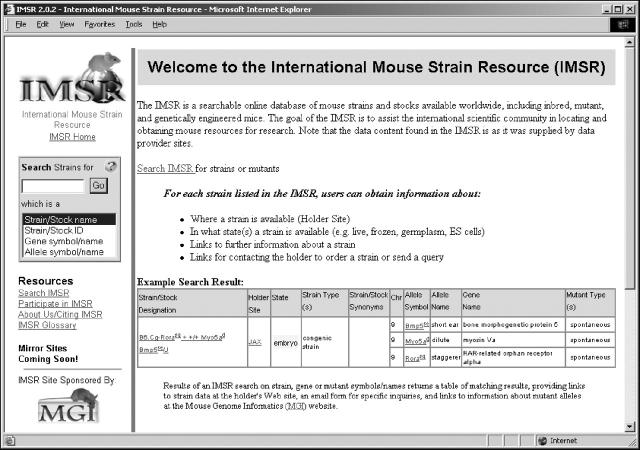Click 'bone morphogenetic protein 5' cell
The height and width of the screenshot is (450, 640).
point(513,325)
